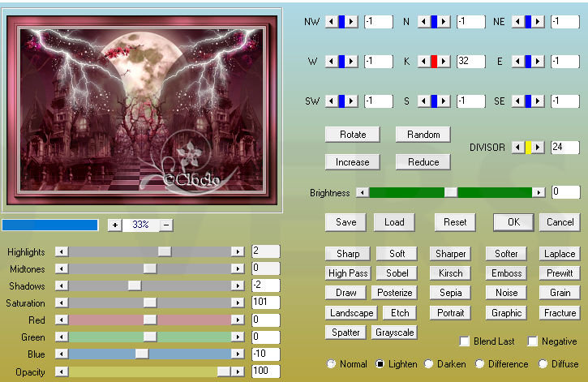Click the Random button
This screenshot has height=382, width=588.
click(x=423, y=135)
